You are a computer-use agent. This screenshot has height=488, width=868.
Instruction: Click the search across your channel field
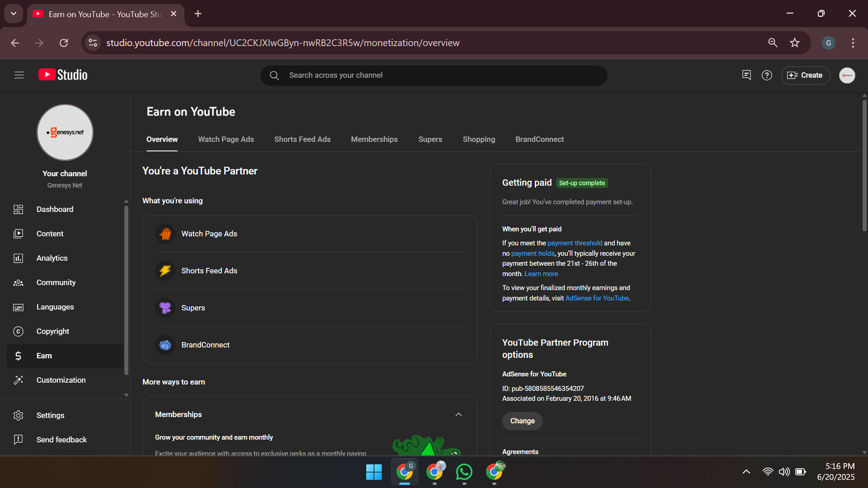coord(434,75)
